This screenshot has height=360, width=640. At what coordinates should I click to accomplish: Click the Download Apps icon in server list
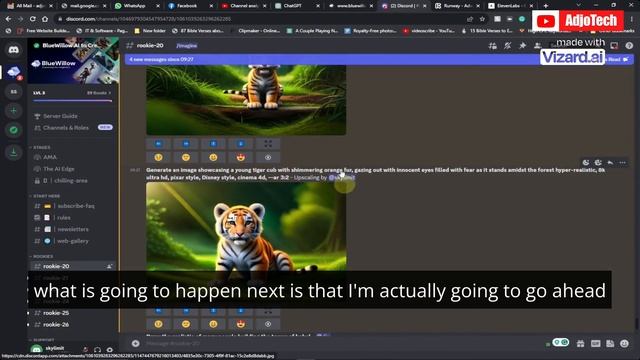click(13, 153)
